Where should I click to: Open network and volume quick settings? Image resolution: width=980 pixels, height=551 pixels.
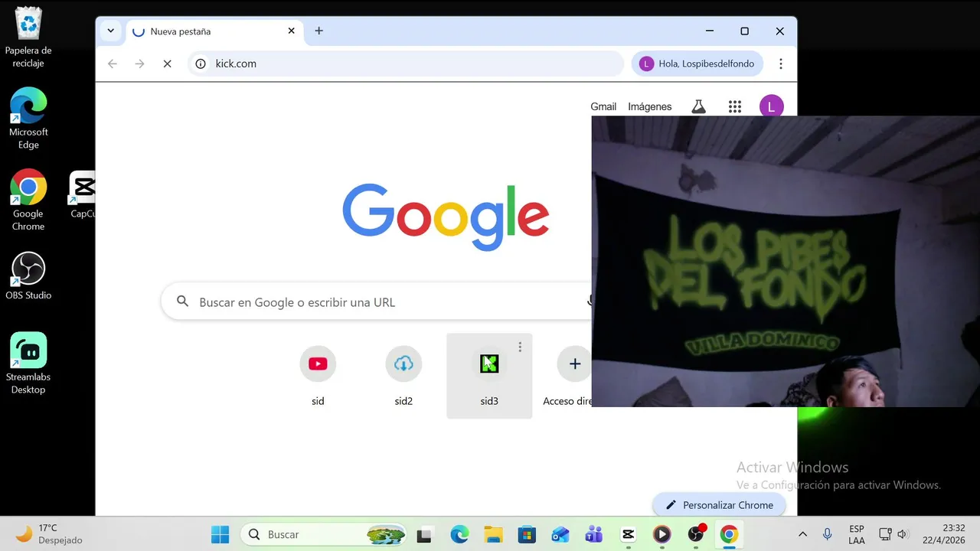tap(893, 534)
